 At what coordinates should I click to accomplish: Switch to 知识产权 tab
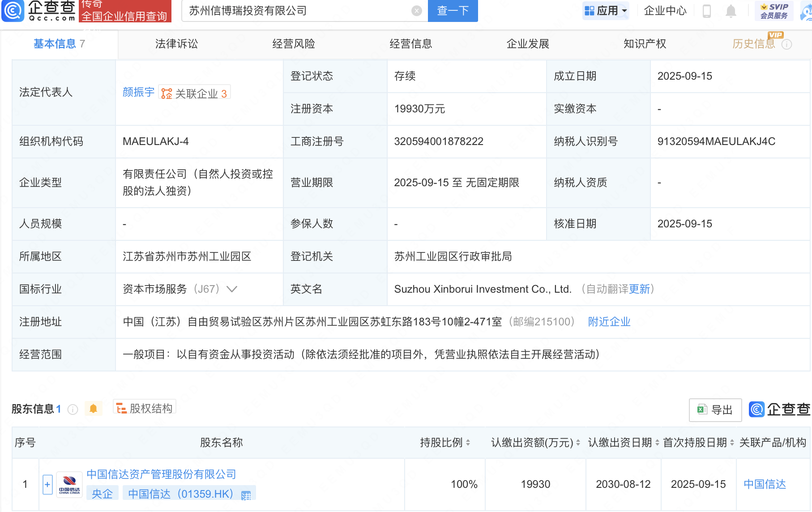click(x=645, y=44)
